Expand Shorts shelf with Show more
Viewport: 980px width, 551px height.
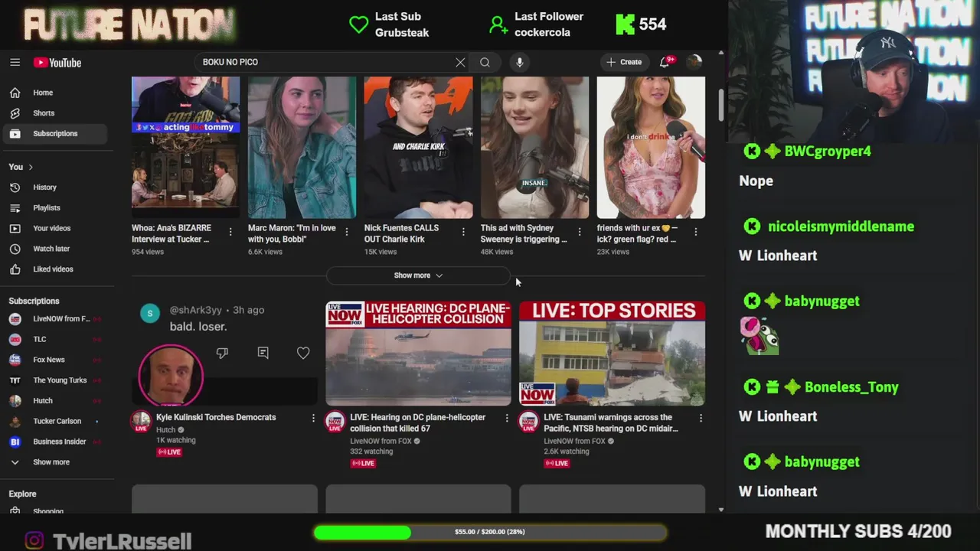[x=418, y=275]
